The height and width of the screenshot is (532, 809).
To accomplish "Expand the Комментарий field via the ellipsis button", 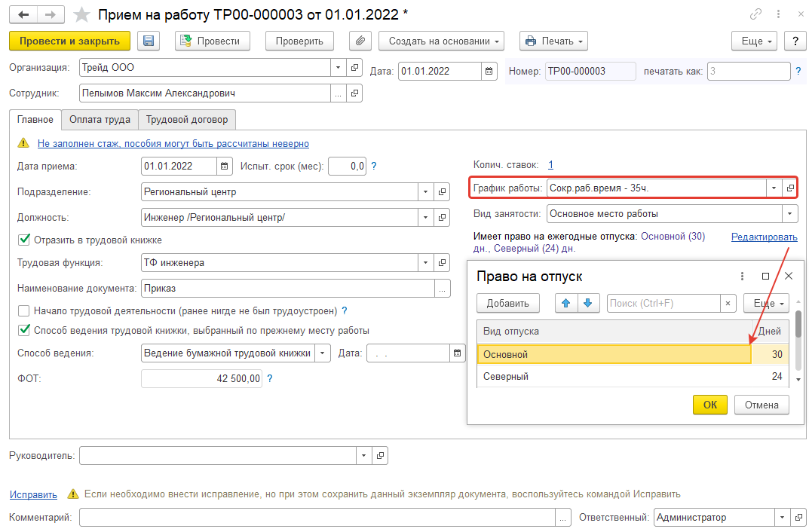I will [563, 517].
